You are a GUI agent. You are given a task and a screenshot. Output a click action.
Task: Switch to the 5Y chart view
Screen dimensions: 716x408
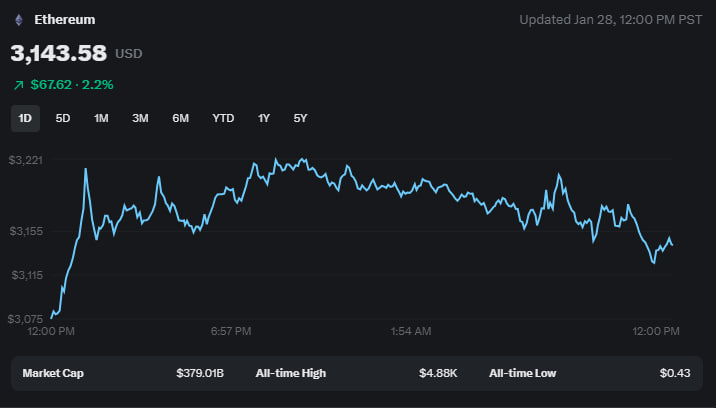pyautogui.click(x=300, y=119)
